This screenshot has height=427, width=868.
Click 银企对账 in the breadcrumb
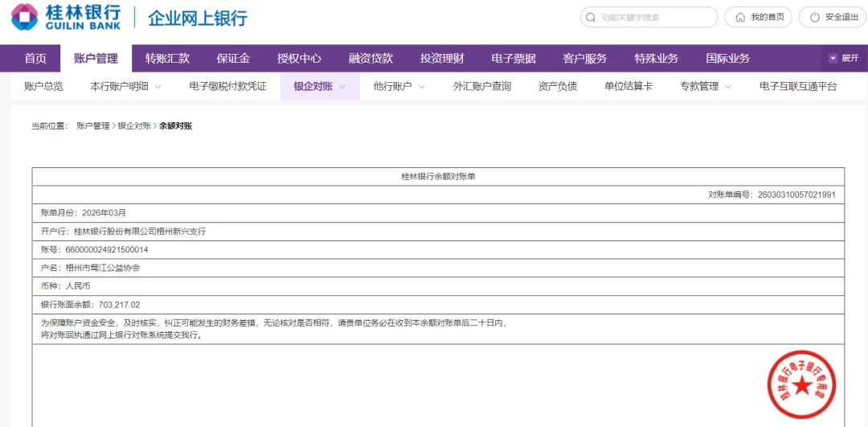tap(134, 126)
